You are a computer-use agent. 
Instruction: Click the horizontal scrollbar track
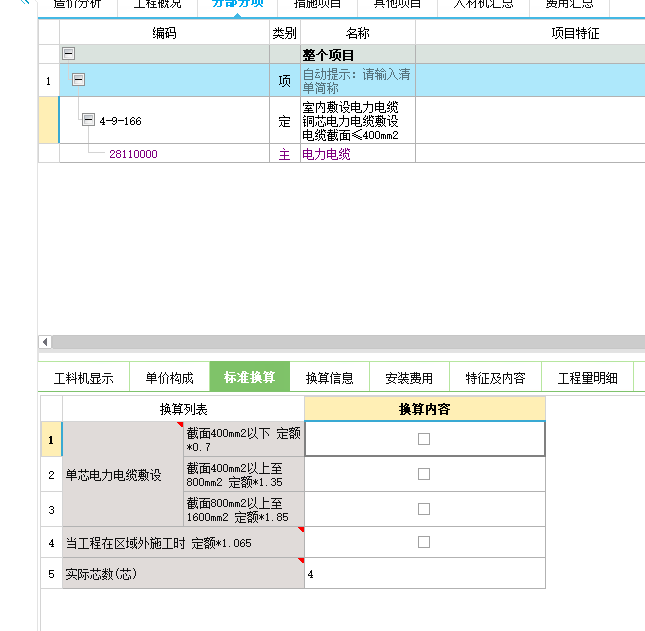click(x=348, y=342)
